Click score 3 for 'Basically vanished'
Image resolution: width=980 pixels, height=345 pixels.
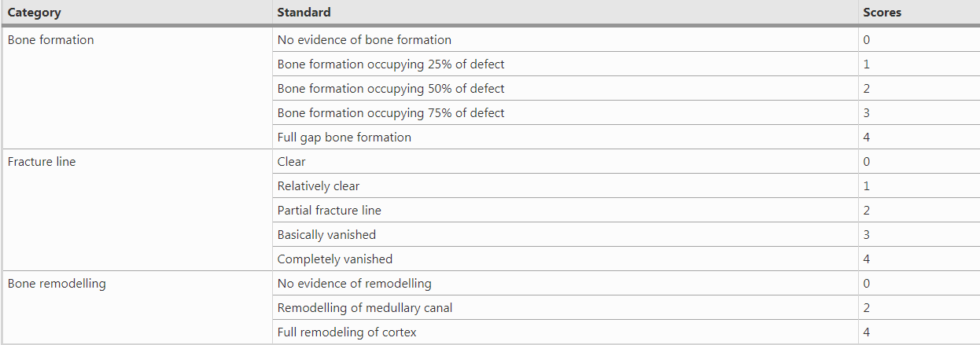point(867,235)
